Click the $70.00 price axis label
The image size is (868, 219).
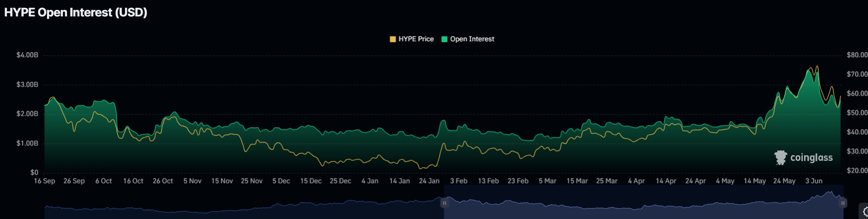click(x=857, y=75)
